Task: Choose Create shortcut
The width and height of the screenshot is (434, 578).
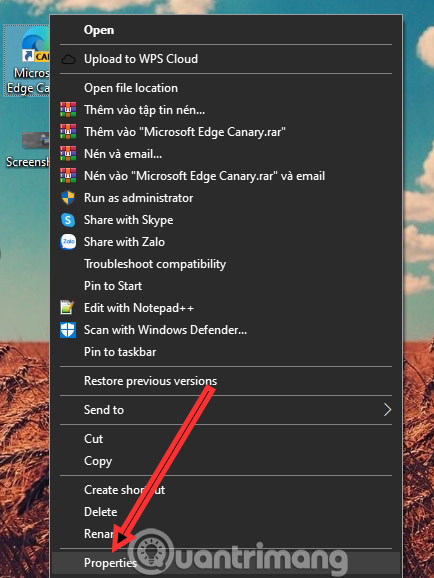Action: pyautogui.click(x=226, y=490)
